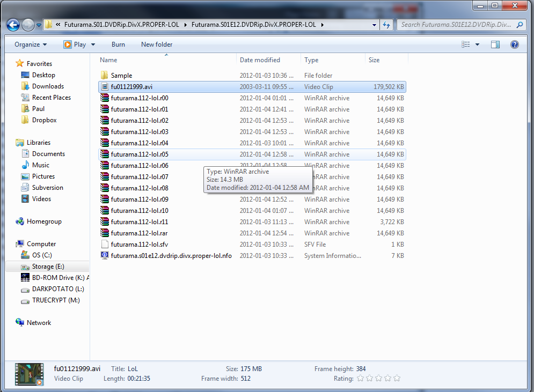Open Homegroup in the navigation pane
Image resolution: width=534 pixels, height=392 pixels.
pos(44,221)
